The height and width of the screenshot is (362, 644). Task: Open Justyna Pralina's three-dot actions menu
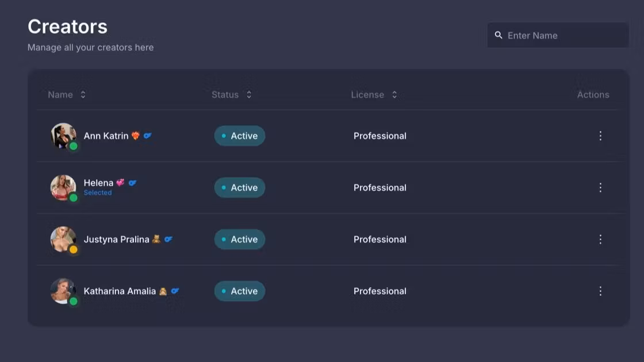coord(600,239)
